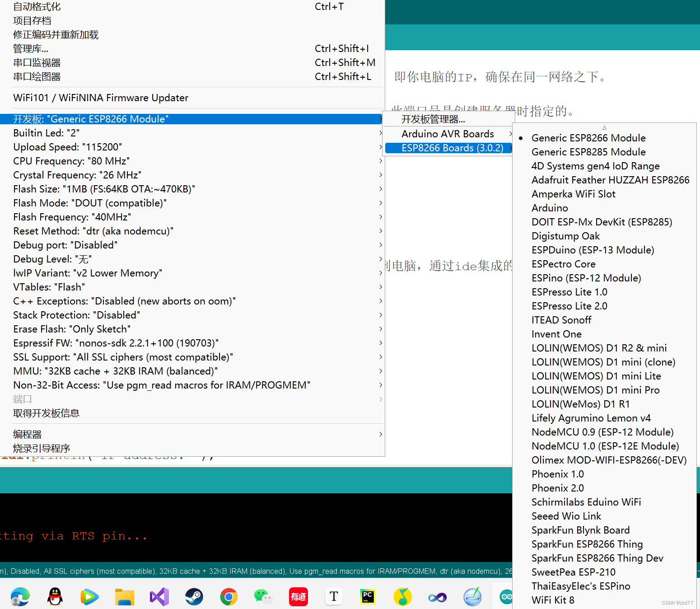The width and height of the screenshot is (700, 609).
Task: Click WiFi101 / WiFiNINA Firmware Updater
Action: (192, 98)
